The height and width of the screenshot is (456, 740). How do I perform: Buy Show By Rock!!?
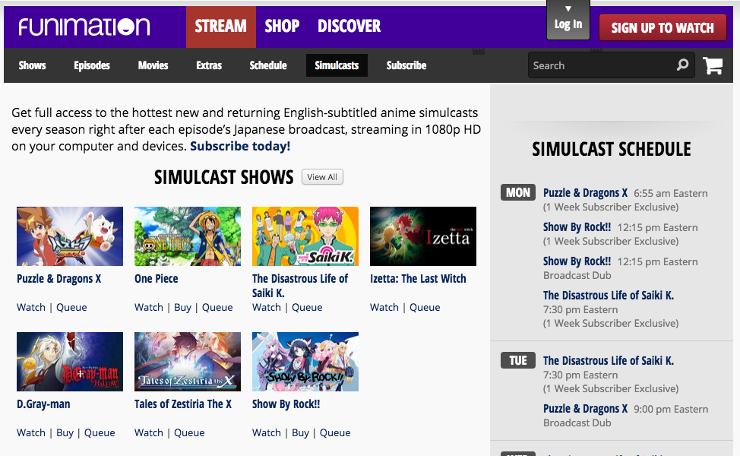click(x=301, y=433)
